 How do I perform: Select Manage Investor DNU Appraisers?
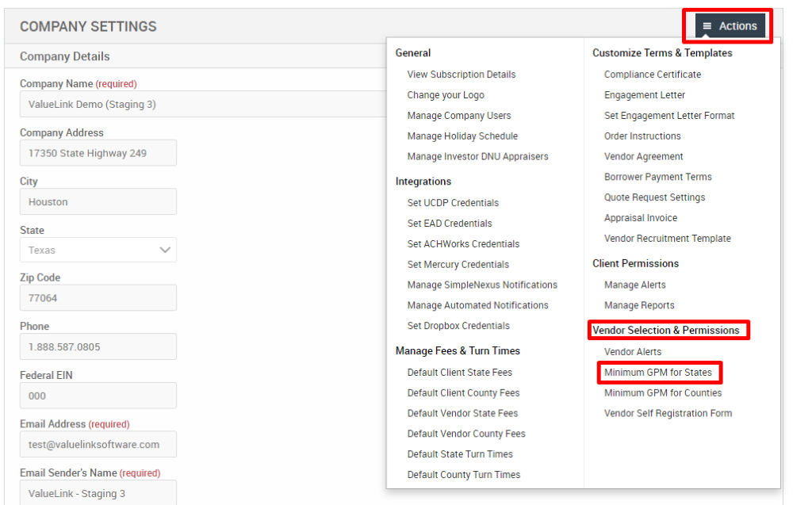477,156
